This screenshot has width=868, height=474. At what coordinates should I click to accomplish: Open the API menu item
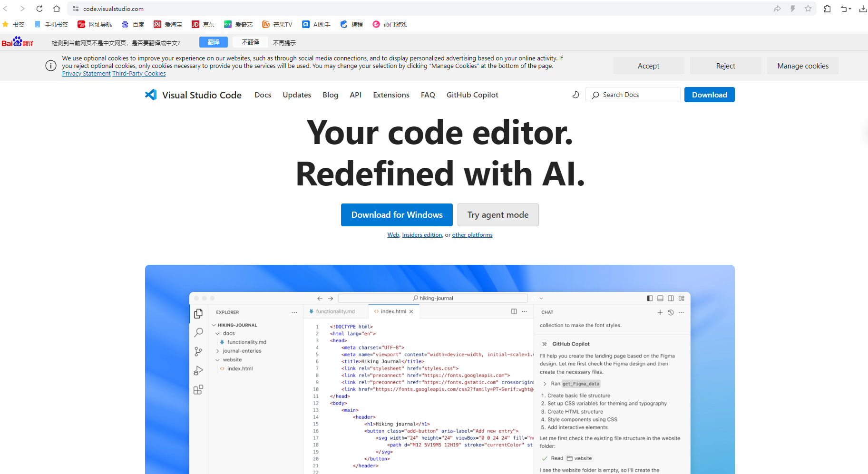click(x=356, y=95)
